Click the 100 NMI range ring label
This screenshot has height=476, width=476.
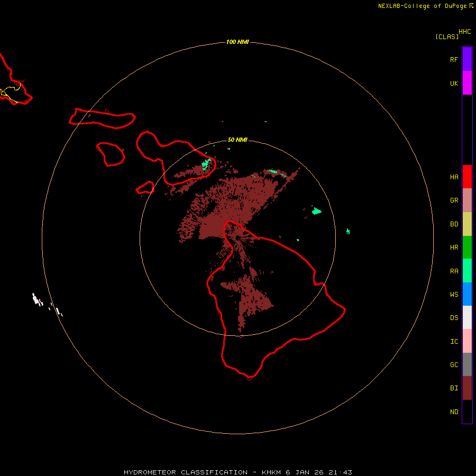237,42
